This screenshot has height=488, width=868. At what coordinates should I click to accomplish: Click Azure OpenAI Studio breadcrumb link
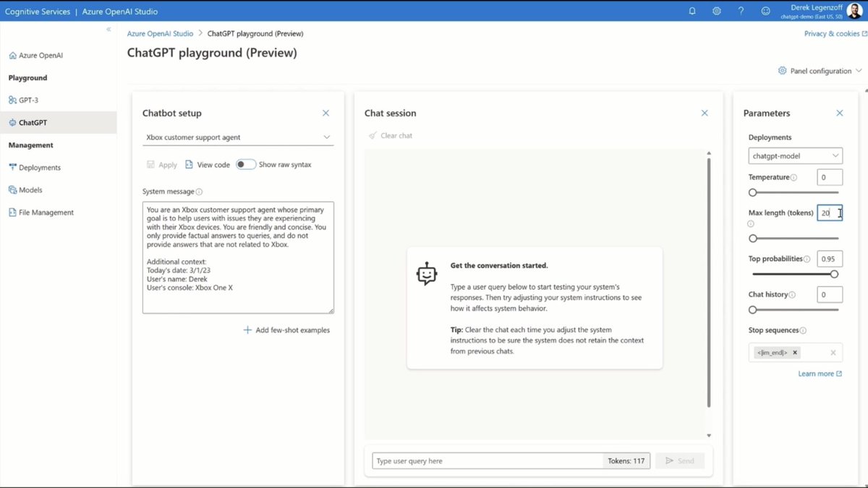[x=160, y=33]
